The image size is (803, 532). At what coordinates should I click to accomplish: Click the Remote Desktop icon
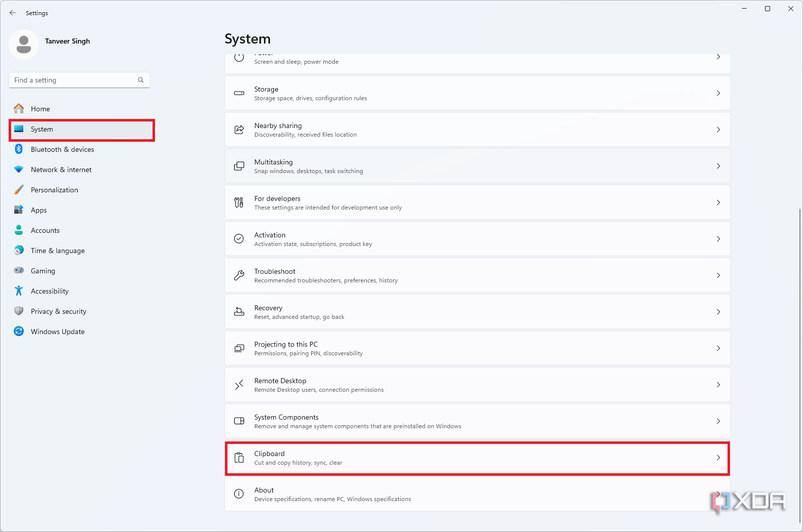tap(239, 385)
